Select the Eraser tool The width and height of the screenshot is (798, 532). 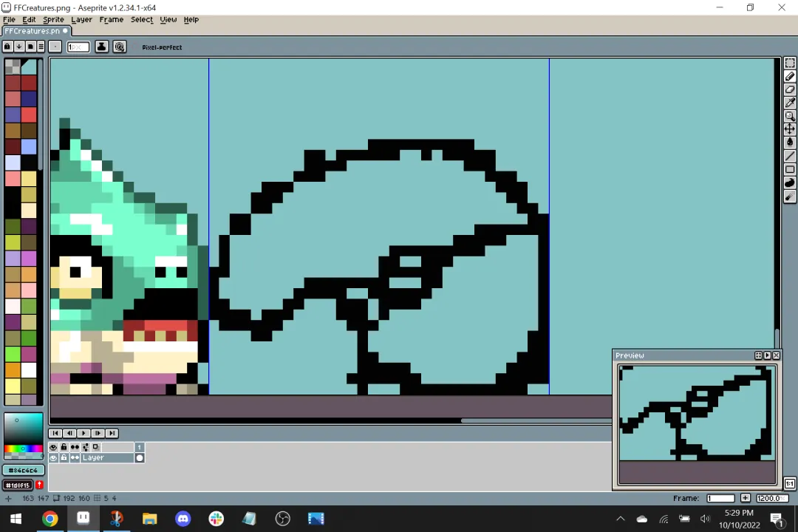point(789,89)
